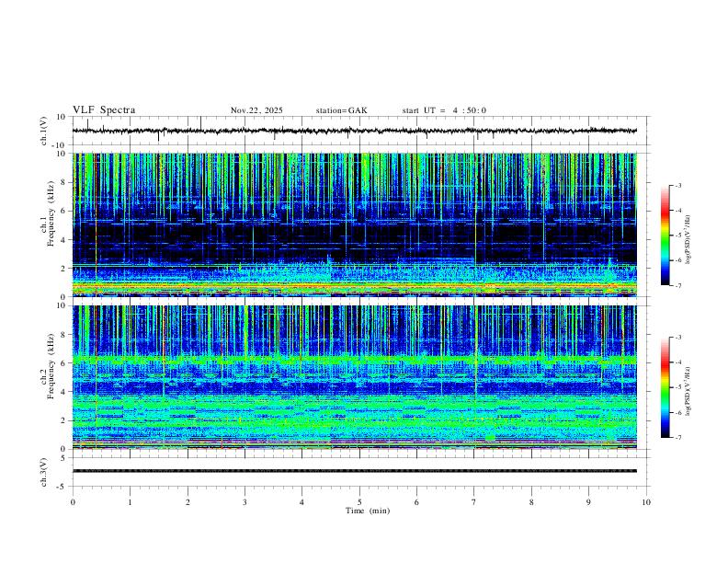The width and height of the screenshot is (728, 563).
Task: Click the time axis tick "3"
Action: pos(245,502)
